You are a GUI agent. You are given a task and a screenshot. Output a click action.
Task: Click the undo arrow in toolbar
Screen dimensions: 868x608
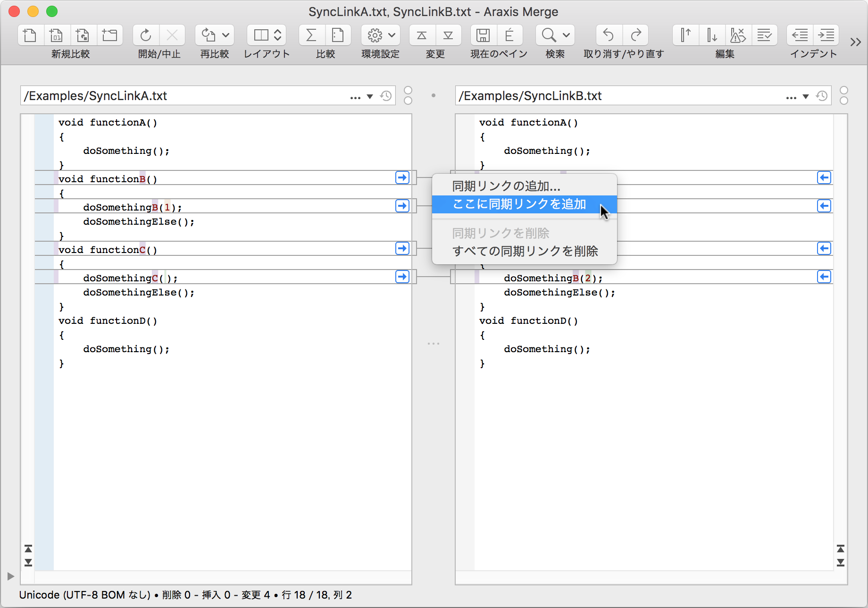coord(609,35)
